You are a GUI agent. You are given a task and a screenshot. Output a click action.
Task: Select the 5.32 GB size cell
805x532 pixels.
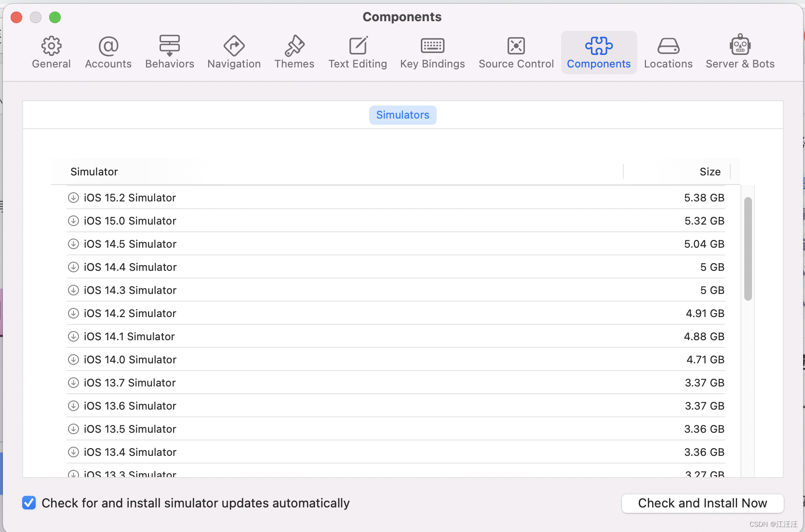(x=704, y=221)
